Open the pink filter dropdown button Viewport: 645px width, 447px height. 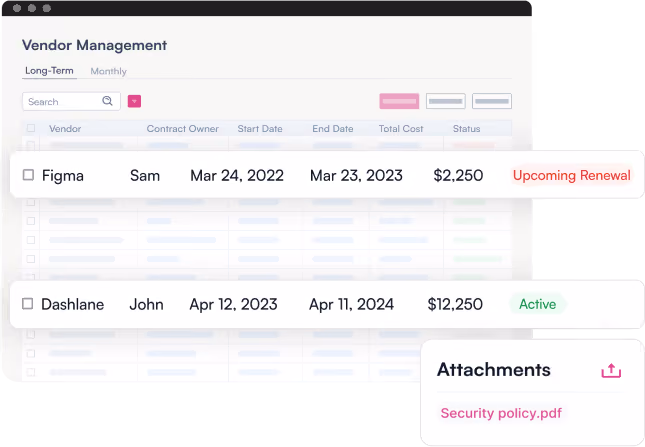pyautogui.click(x=134, y=101)
